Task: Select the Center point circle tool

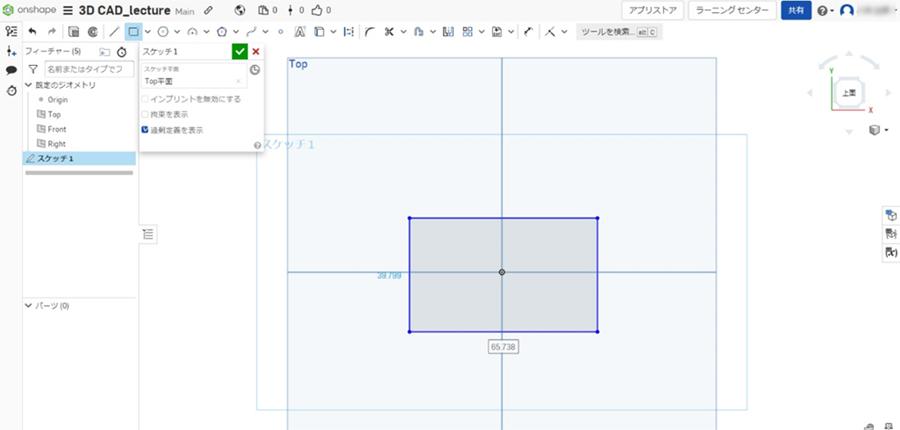Action: [x=163, y=32]
